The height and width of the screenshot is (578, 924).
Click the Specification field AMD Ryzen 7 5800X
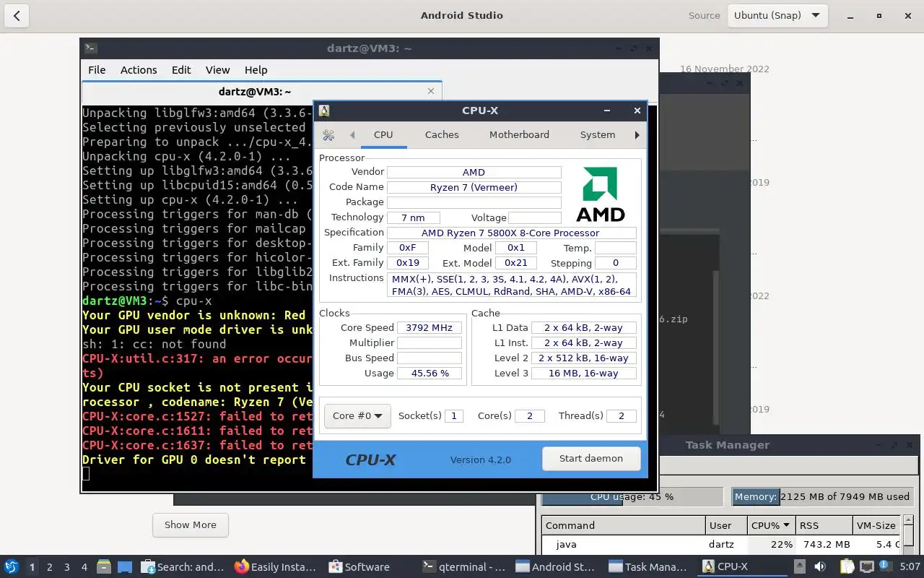512,233
